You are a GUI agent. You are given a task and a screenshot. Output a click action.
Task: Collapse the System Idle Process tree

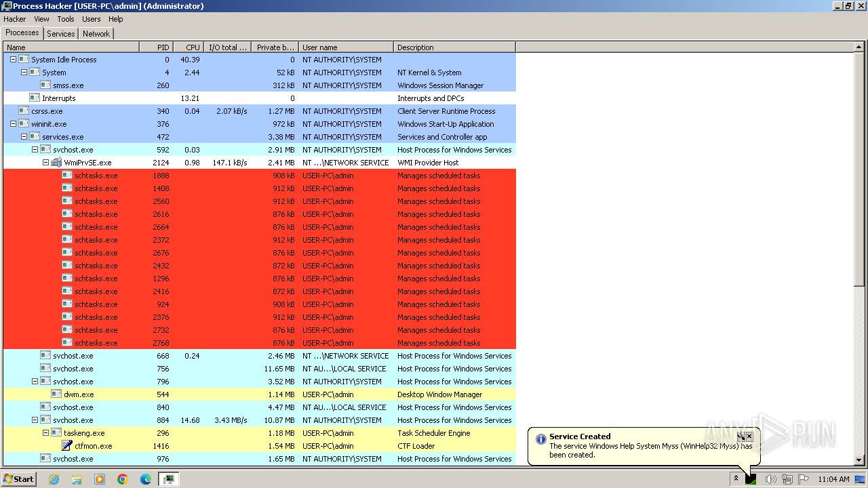(x=13, y=60)
